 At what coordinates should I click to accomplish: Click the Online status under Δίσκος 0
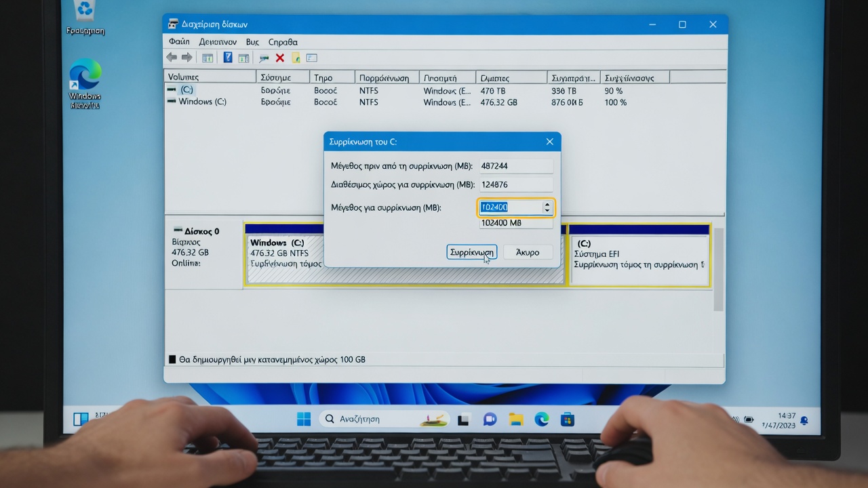(x=186, y=263)
